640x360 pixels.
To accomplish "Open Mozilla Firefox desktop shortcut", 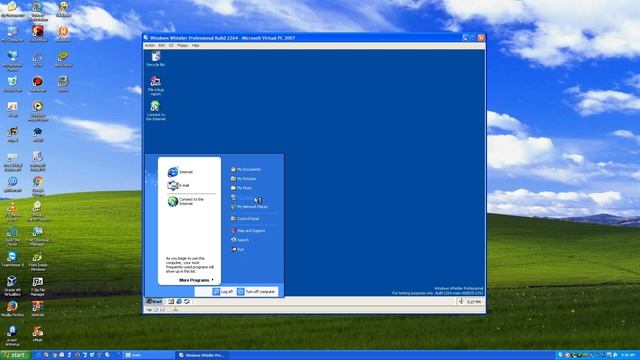I will (12, 309).
